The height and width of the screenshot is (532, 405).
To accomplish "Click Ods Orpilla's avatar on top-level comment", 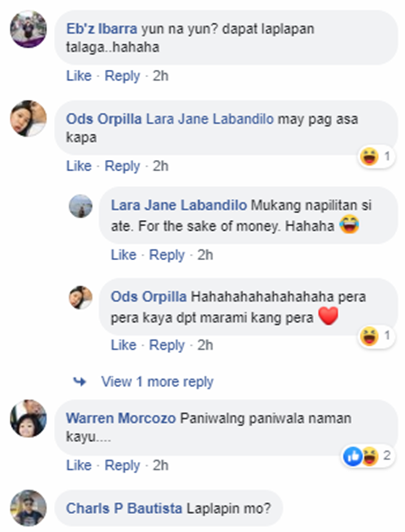I will (29, 119).
